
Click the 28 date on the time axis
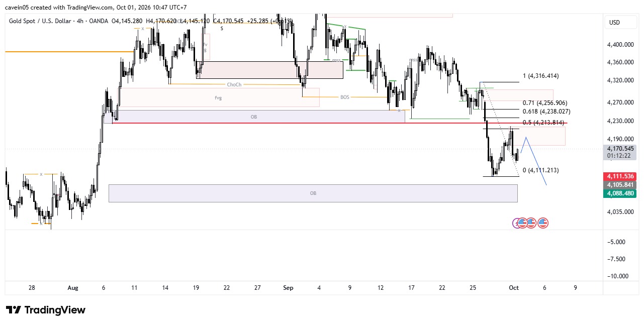tap(32, 288)
